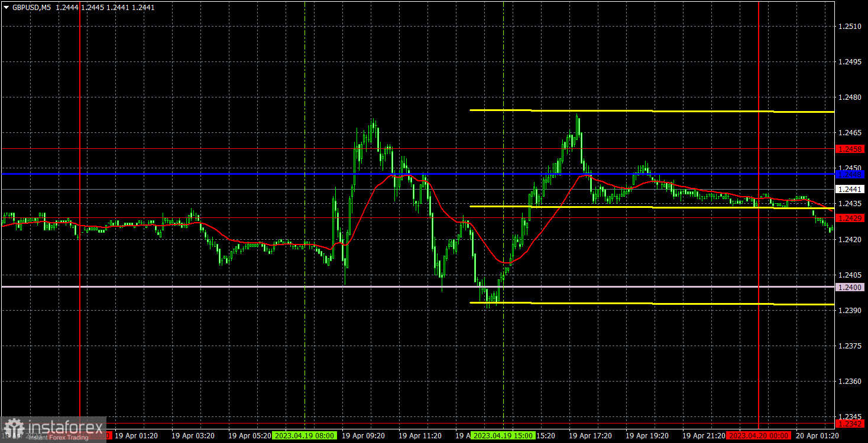Select the 19 Apr 11:20 time label

420,436
